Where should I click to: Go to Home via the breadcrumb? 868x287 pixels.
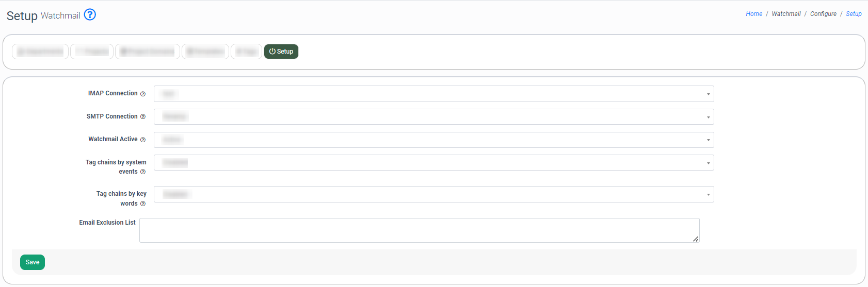(x=754, y=14)
